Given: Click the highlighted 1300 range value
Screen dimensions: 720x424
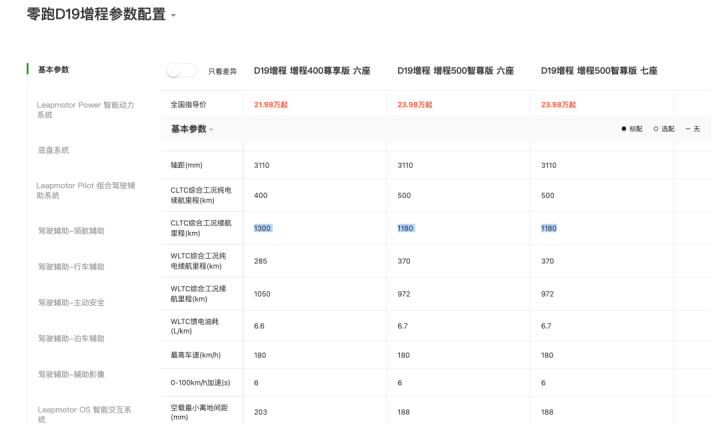Looking at the screenshot, I should coord(263,228).
